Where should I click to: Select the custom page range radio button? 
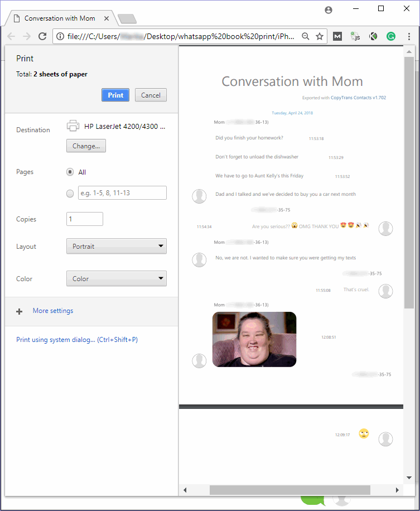tap(70, 194)
